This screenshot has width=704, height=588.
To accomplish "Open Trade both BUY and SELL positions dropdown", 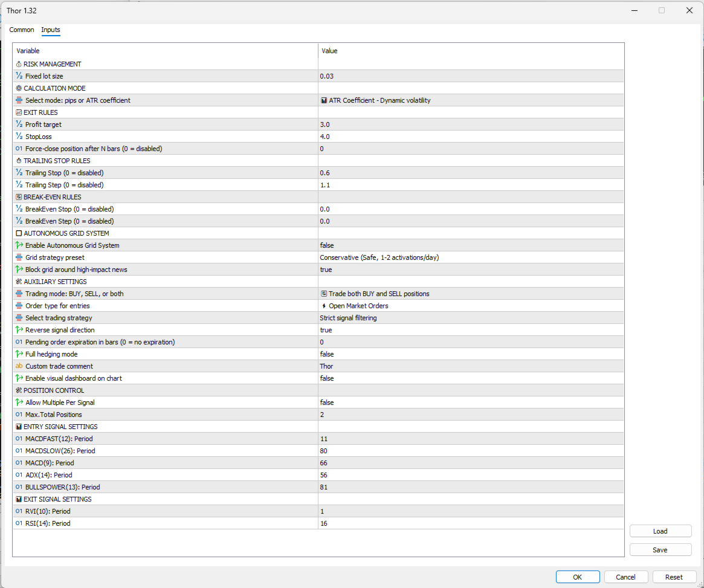I will coord(471,294).
